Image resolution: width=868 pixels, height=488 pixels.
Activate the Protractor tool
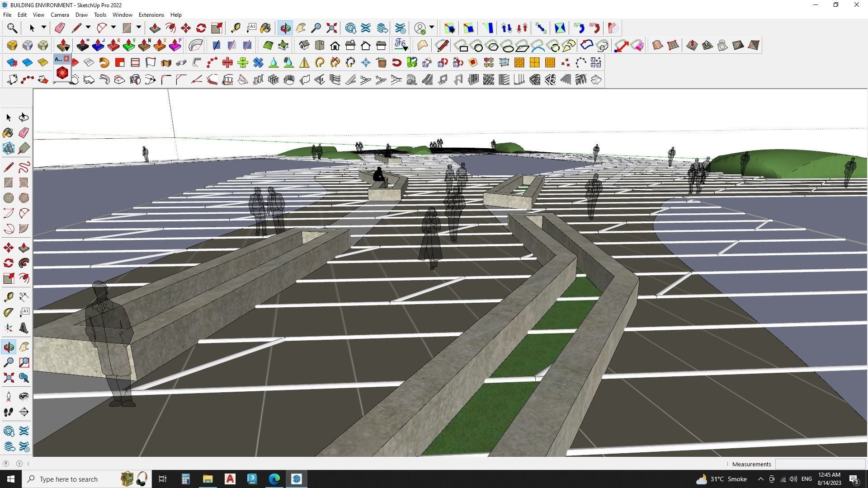point(9,312)
